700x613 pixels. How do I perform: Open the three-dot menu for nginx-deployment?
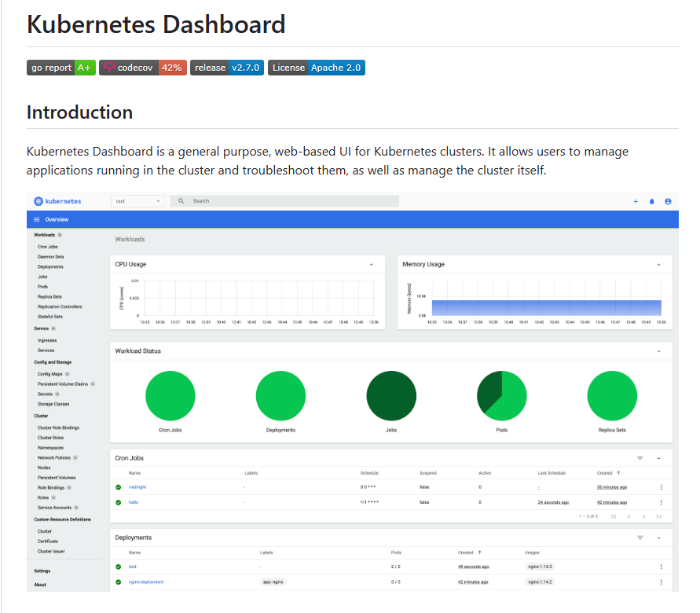pos(661,582)
